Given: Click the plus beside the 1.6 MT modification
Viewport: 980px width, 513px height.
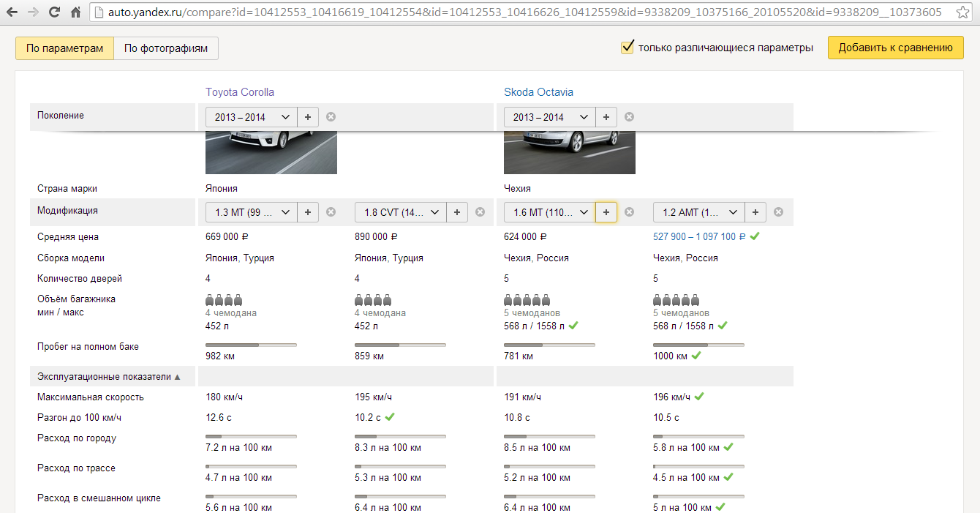Looking at the screenshot, I should tap(606, 212).
